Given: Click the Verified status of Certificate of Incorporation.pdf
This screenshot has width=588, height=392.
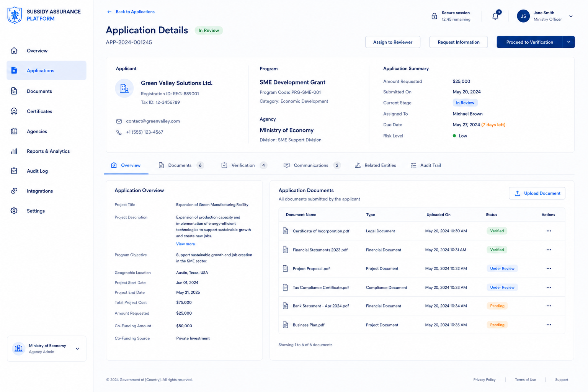Looking at the screenshot, I should 497,231.
